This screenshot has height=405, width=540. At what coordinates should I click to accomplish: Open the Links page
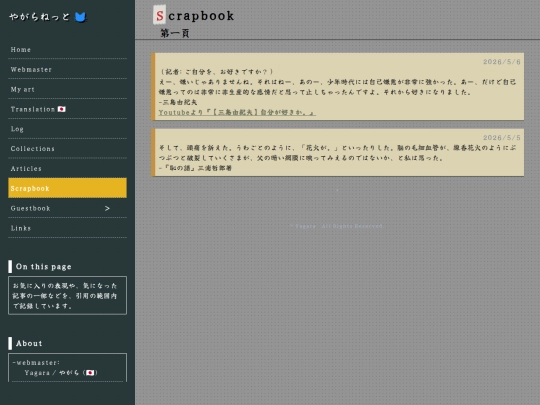click(68, 228)
